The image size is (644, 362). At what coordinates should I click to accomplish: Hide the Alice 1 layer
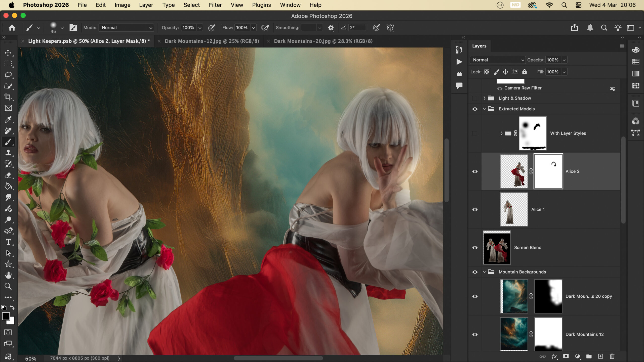475,209
